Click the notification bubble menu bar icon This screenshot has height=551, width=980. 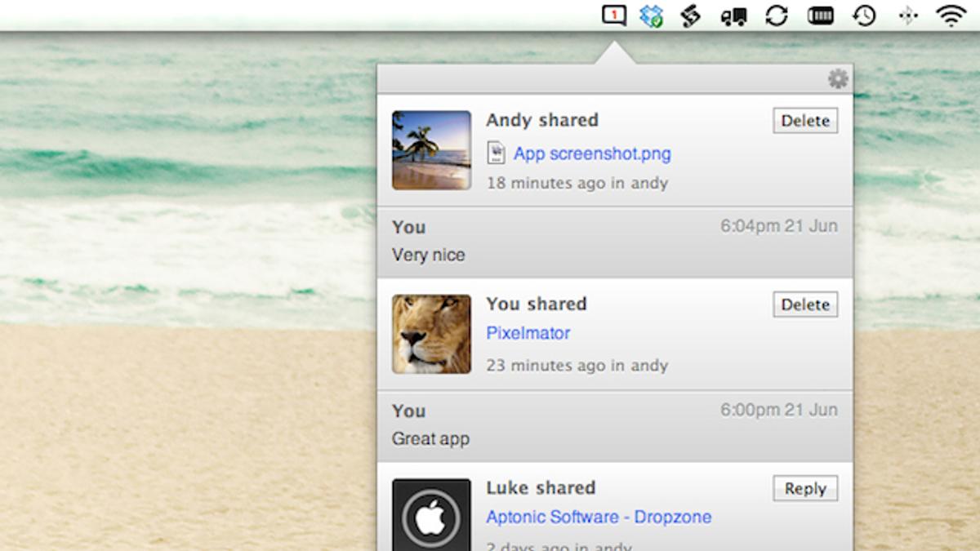click(613, 16)
